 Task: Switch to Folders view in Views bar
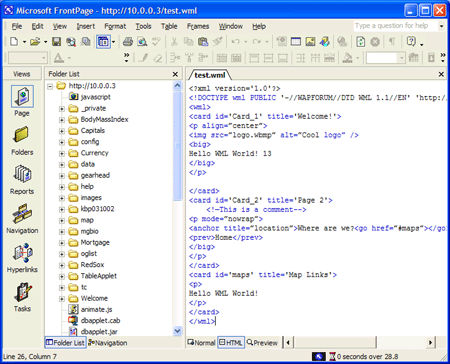[22, 141]
